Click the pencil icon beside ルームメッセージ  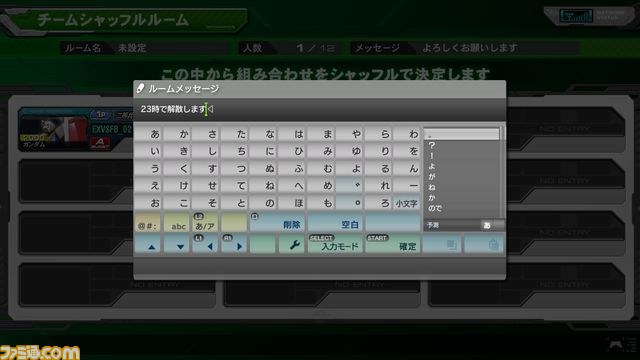(x=140, y=88)
